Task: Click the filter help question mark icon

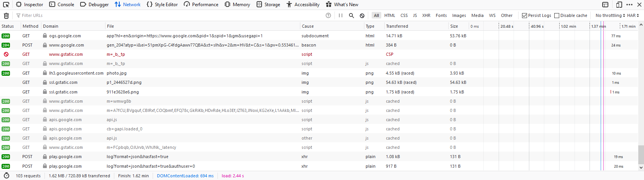Action: pyautogui.click(x=328, y=16)
